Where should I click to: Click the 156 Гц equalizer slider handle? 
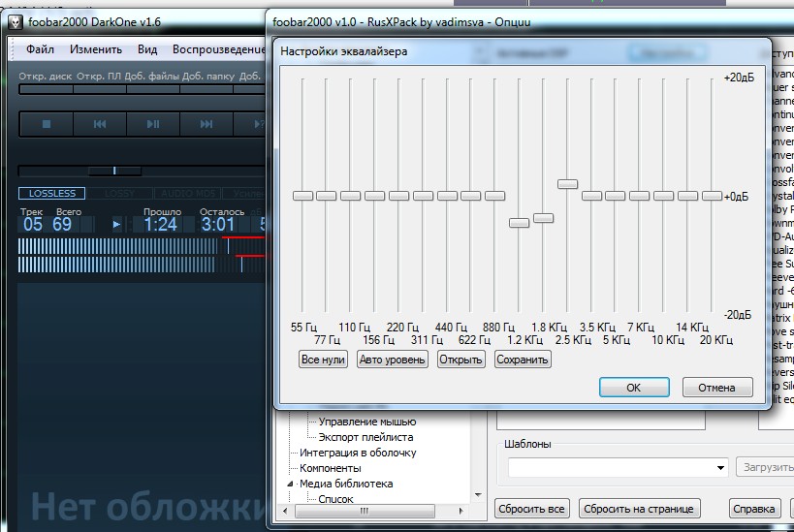click(x=375, y=196)
